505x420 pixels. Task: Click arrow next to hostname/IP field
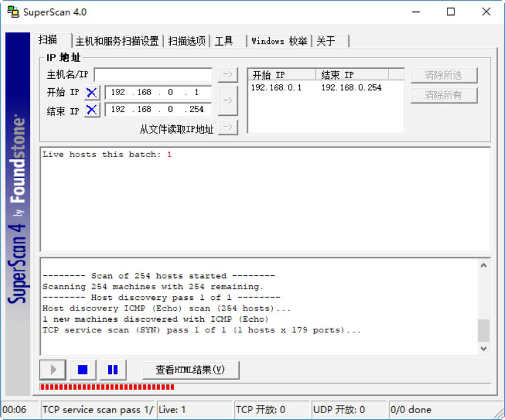(228, 74)
